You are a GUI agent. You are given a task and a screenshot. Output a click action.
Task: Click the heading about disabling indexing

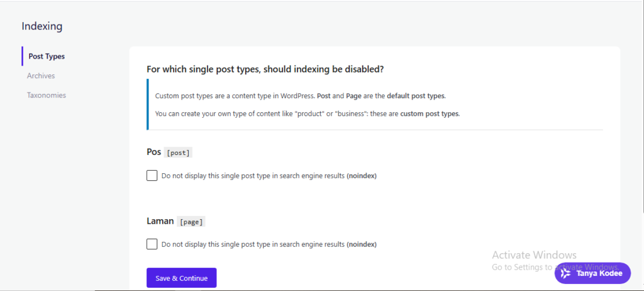pos(265,69)
